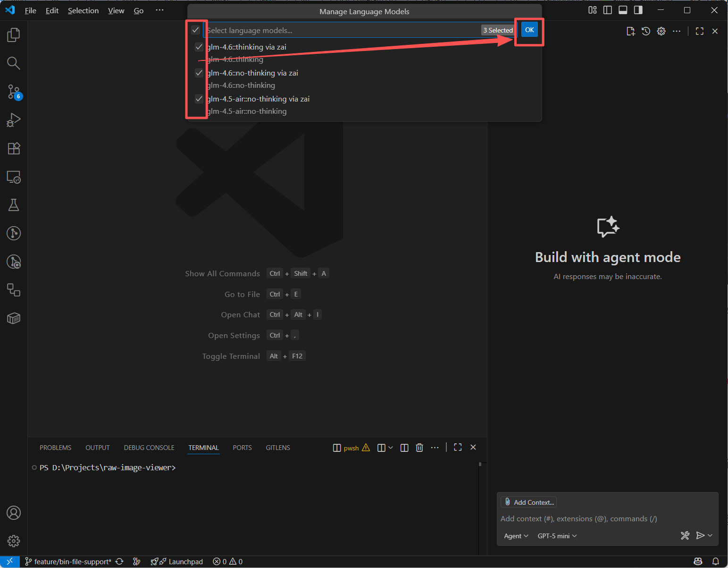Open the Explorer view in the activity bar

point(14,34)
